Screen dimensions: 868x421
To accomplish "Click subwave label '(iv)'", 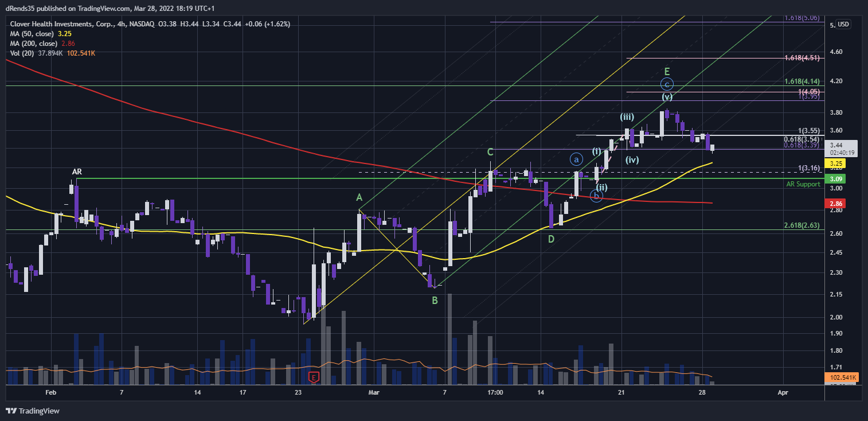I will pyautogui.click(x=632, y=160).
